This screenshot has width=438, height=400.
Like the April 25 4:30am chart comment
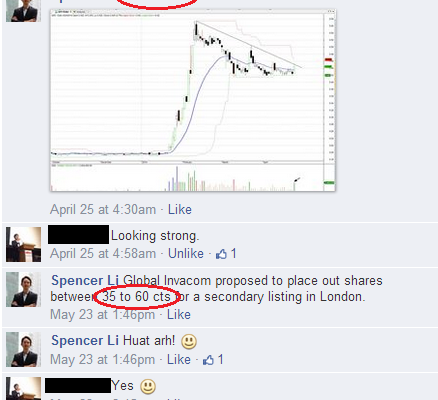point(180,209)
